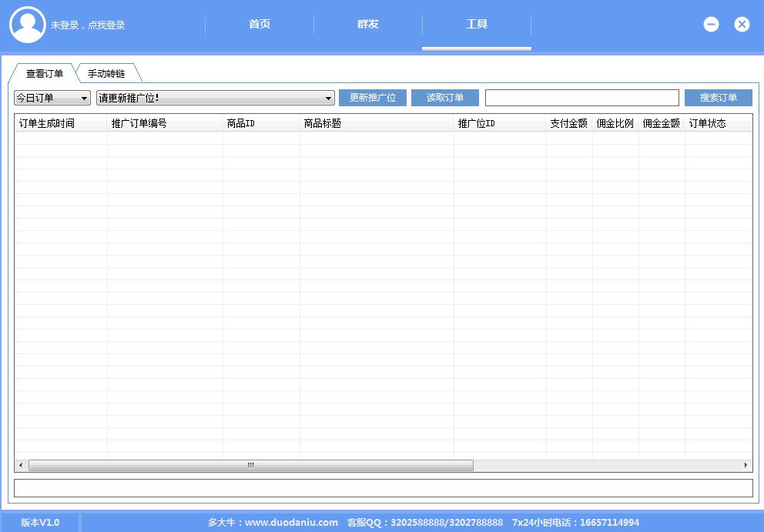Sort by 订单生成时间 column header
Screen dimensions: 764x532
[60, 123]
